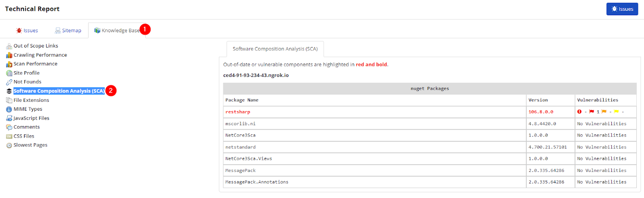The height and width of the screenshot is (198, 644).
Task: Open the Sitemap tab
Action: [x=68, y=31]
